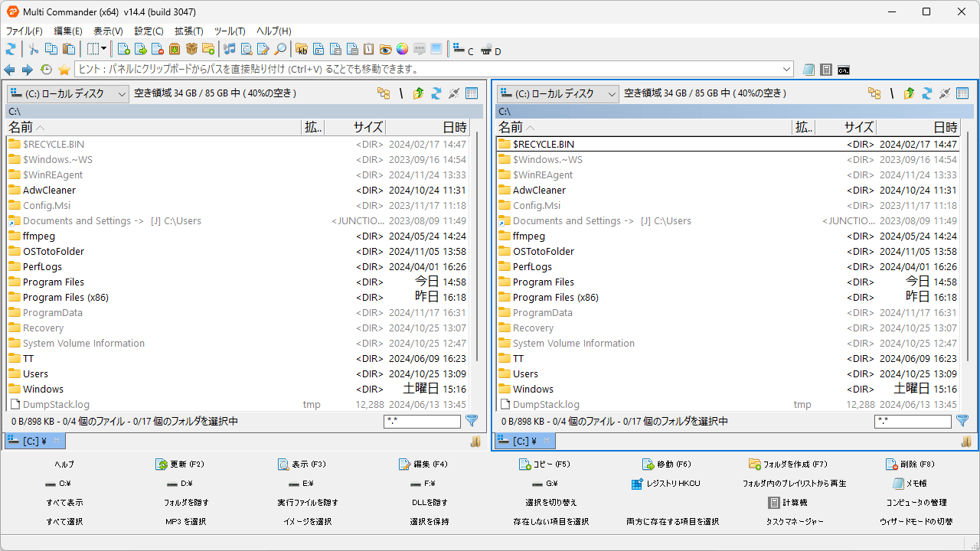Viewport: 980px width, 551px height.
Task: Click the color wheel toolbar icon
Action: click(x=403, y=49)
